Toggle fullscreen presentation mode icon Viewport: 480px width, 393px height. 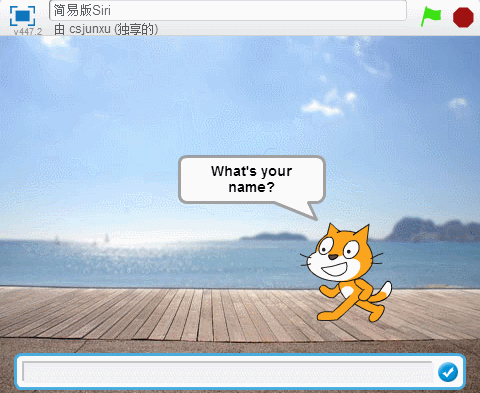pyautogui.click(x=22, y=16)
